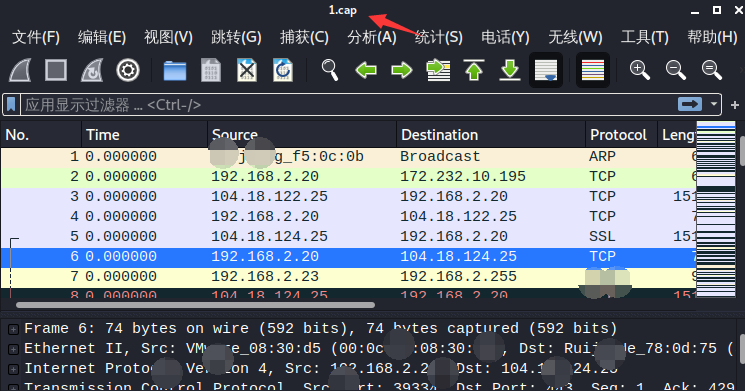Close this capture file icon

point(247,70)
